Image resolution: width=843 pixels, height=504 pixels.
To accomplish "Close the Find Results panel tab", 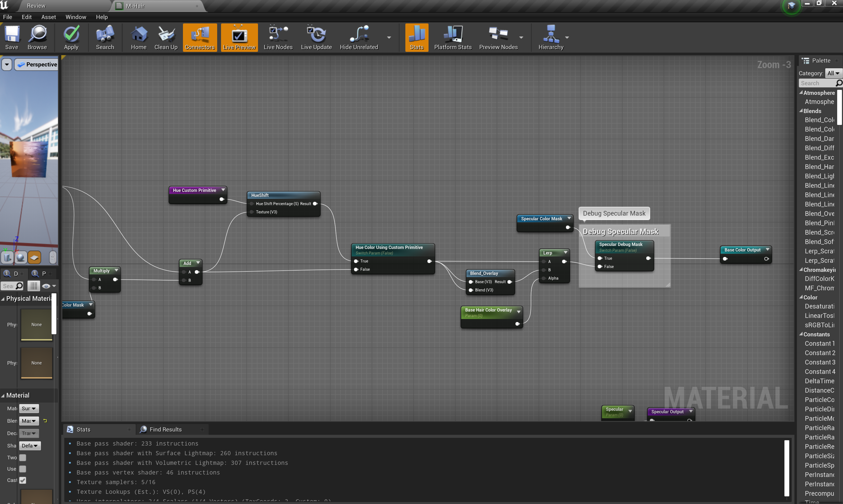I will [x=202, y=430].
